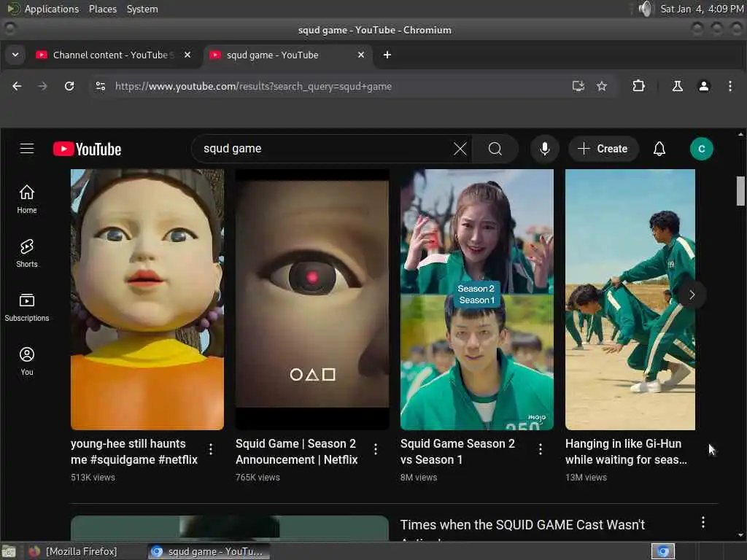Click the browser forward arrow
Screen dimensions: 747x560
coord(42,86)
